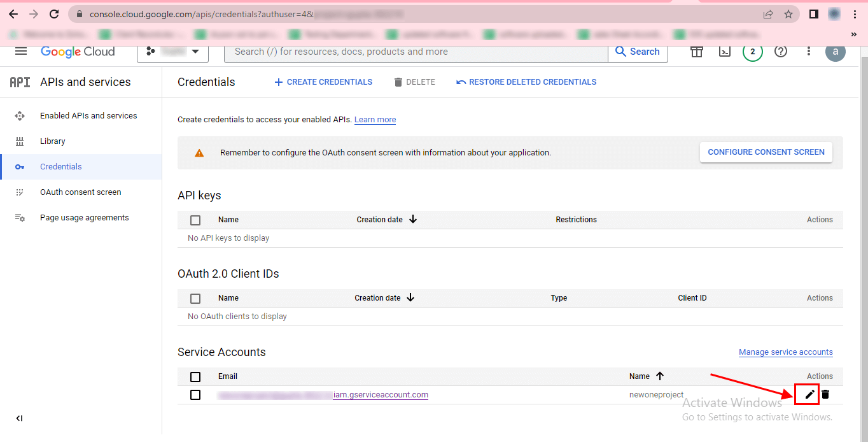Open the three-dot more options menu
The image size is (868, 442).
(809, 52)
